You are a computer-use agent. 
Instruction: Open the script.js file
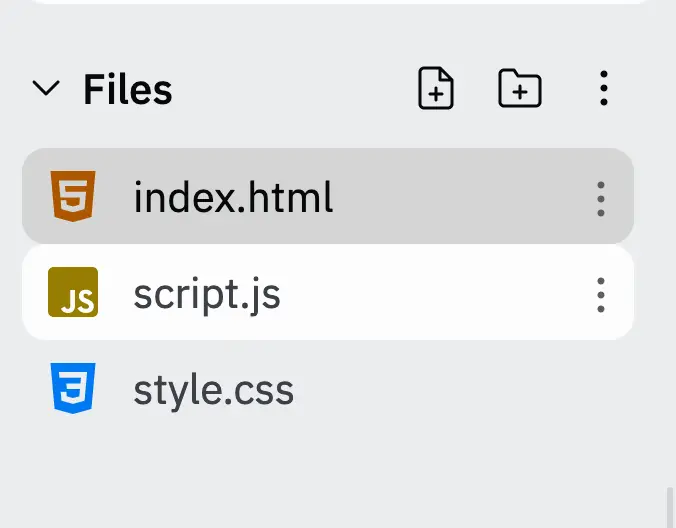(x=328, y=292)
